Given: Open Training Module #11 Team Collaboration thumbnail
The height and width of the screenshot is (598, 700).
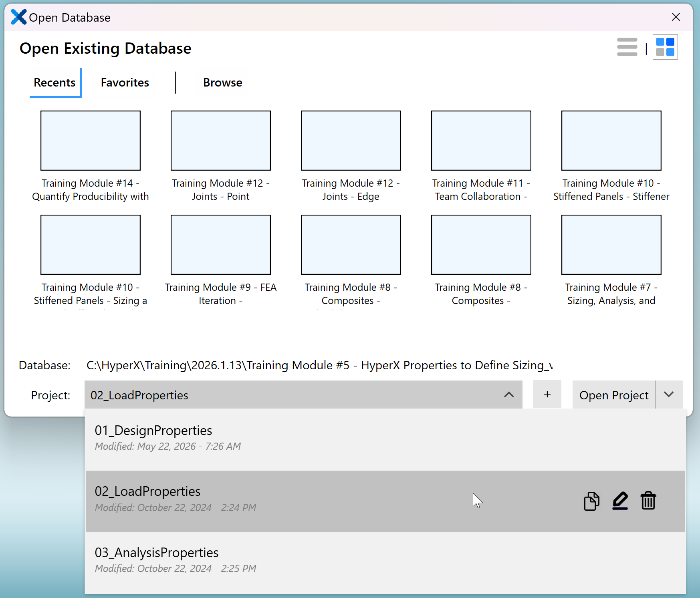Looking at the screenshot, I should (x=481, y=141).
